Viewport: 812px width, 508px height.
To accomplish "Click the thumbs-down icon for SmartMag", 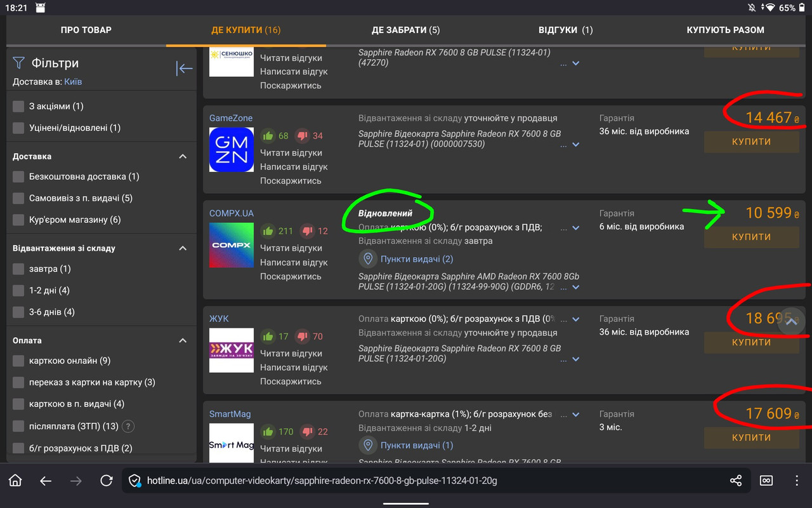I will [307, 431].
